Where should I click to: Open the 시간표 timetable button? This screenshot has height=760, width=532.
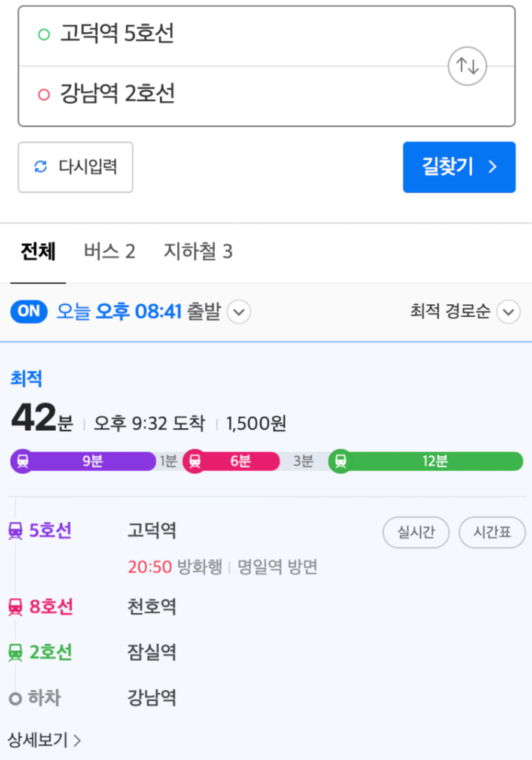pos(492,532)
